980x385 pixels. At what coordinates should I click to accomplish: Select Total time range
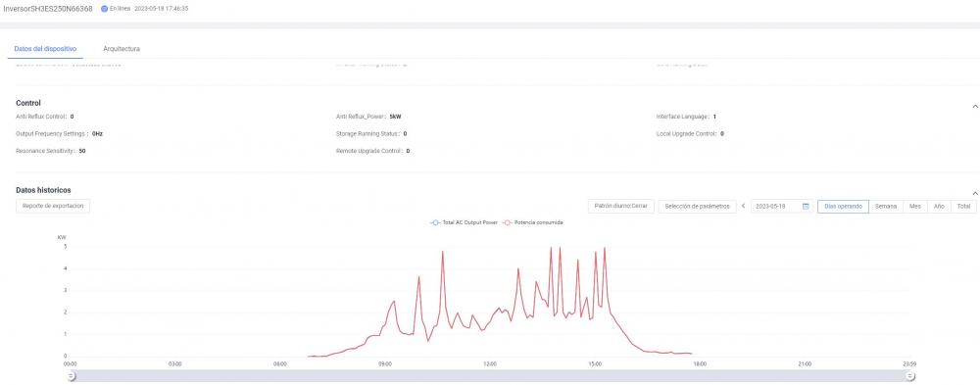pyautogui.click(x=963, y=207)
